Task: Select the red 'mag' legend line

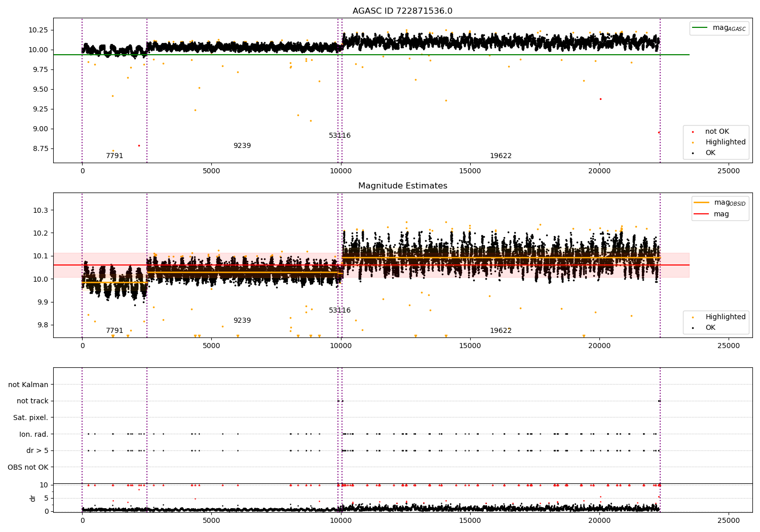Action: (x=701, y=214)
